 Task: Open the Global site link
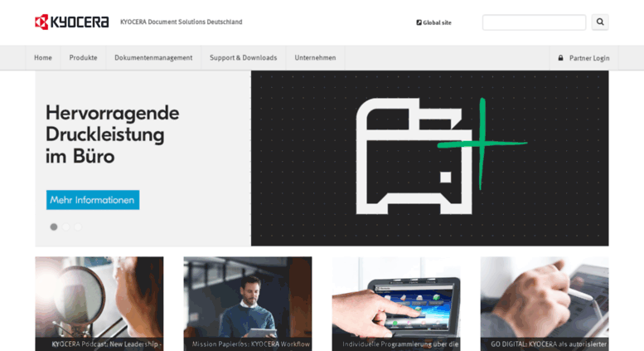pos(437,22)
